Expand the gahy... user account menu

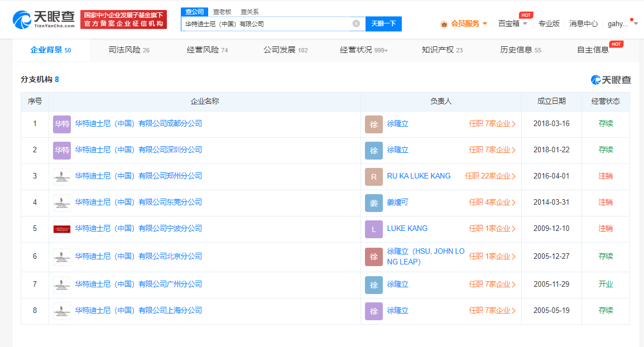point(622,24)
